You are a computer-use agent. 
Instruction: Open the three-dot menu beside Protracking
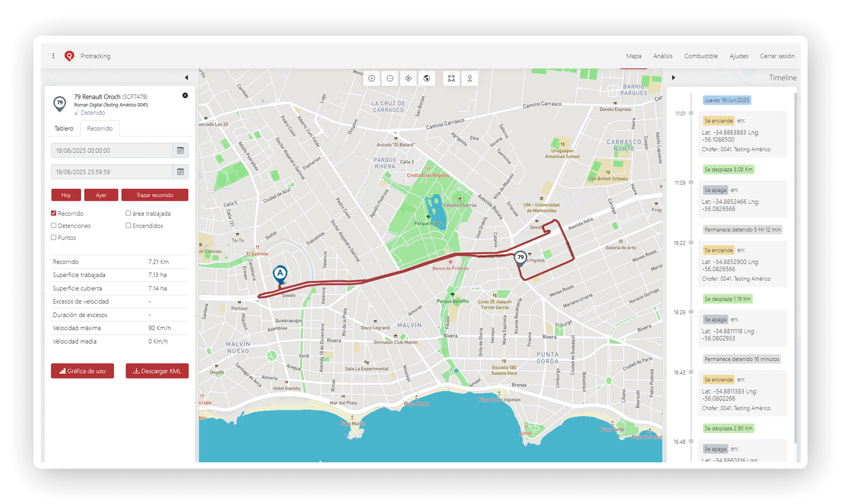53,56
